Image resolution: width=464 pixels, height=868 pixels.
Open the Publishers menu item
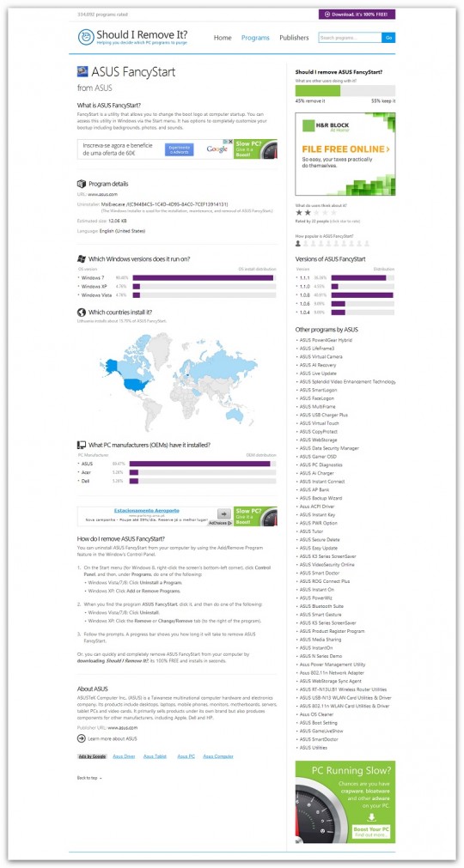click(294, 38)
